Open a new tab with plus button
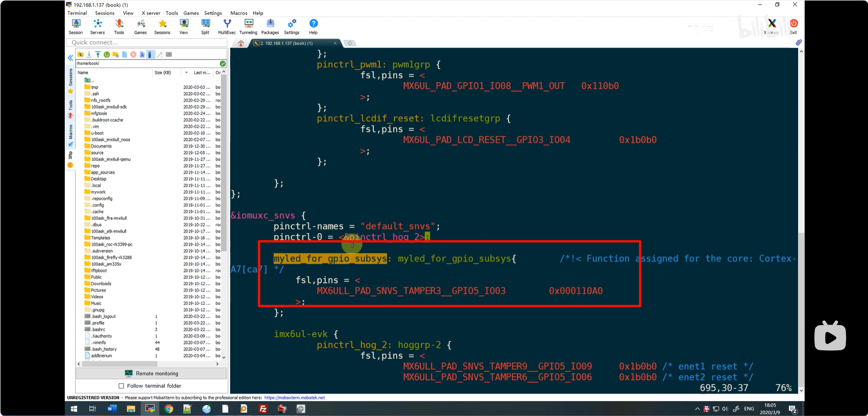This screenshot has width=868, height=416. (x=350, y=43)
